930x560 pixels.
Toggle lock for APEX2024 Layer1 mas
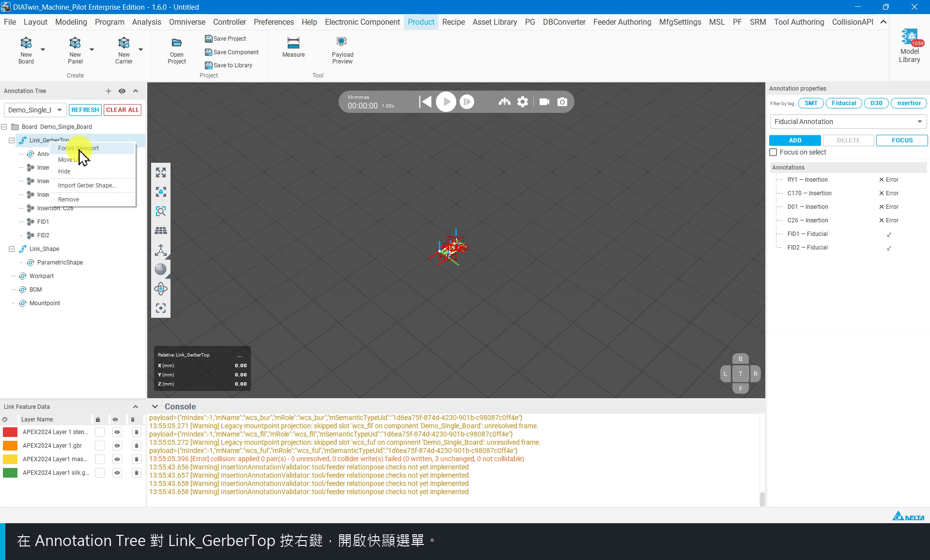pyautogui.click(x=100, y=459)
